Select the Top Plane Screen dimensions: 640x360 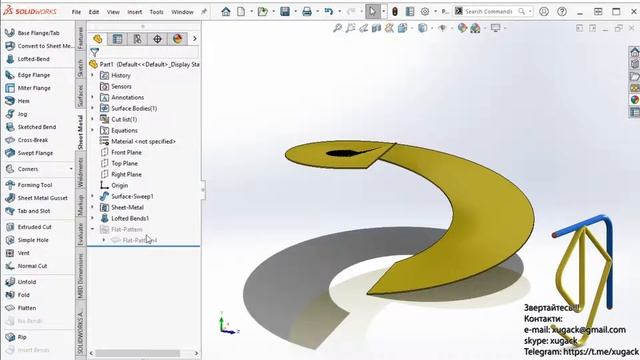[119, 164]
